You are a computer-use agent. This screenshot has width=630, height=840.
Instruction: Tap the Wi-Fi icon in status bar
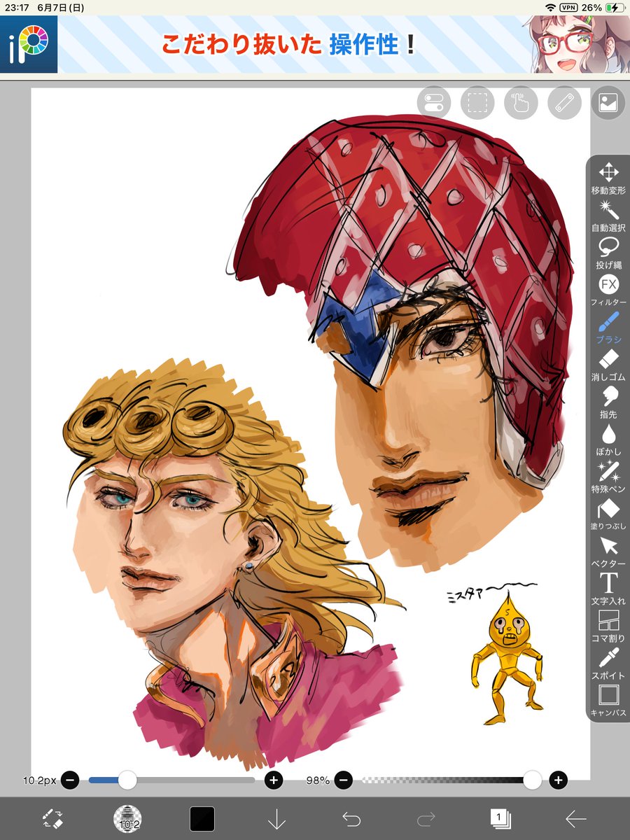pos(551,7)
